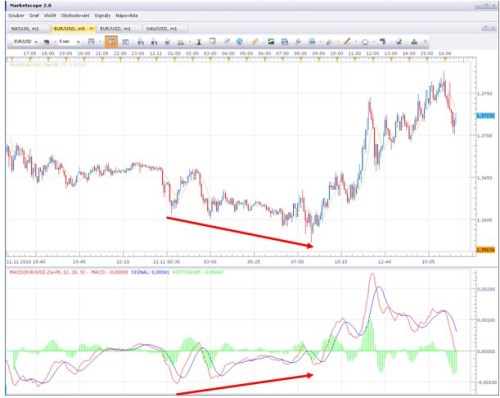500x398 pixels.
Task: Click the 1,3600 price axis value
Action: point(485,220)
